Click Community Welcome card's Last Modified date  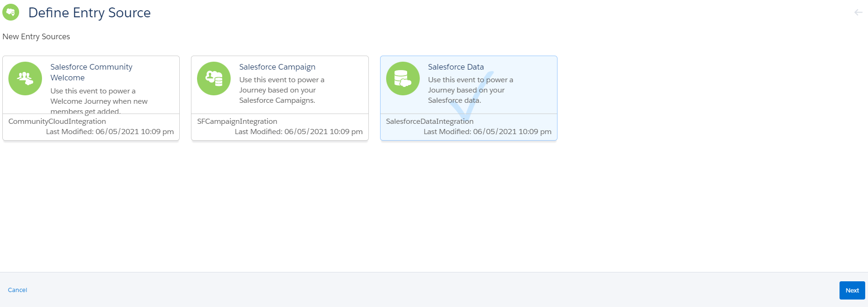coord(110,132)
